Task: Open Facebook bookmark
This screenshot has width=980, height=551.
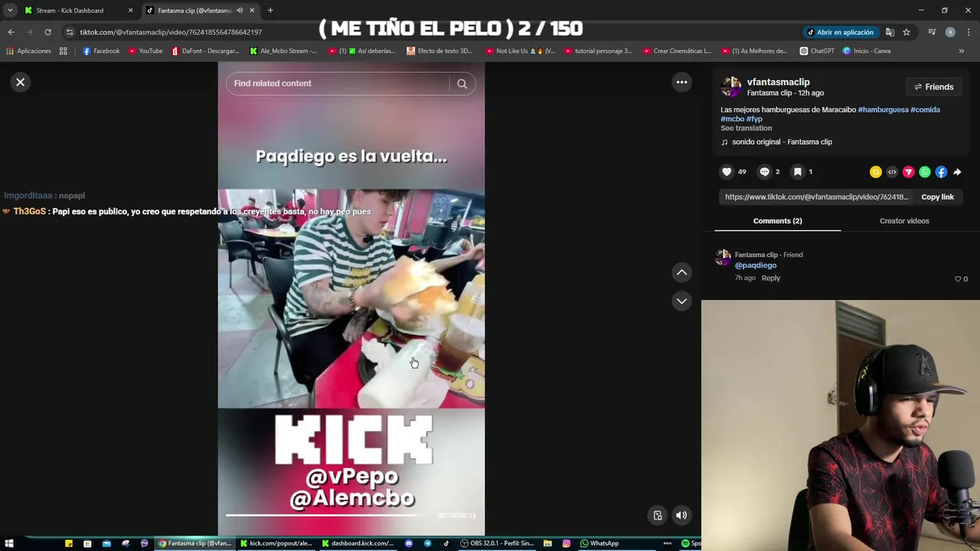Action: (x=101, y=51)
